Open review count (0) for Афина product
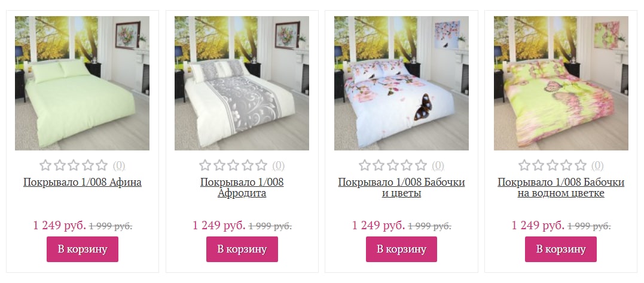 [119, 166]
